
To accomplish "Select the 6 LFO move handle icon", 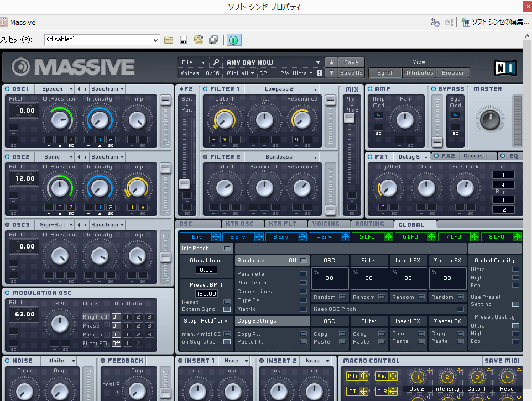I will pos(431,236).
